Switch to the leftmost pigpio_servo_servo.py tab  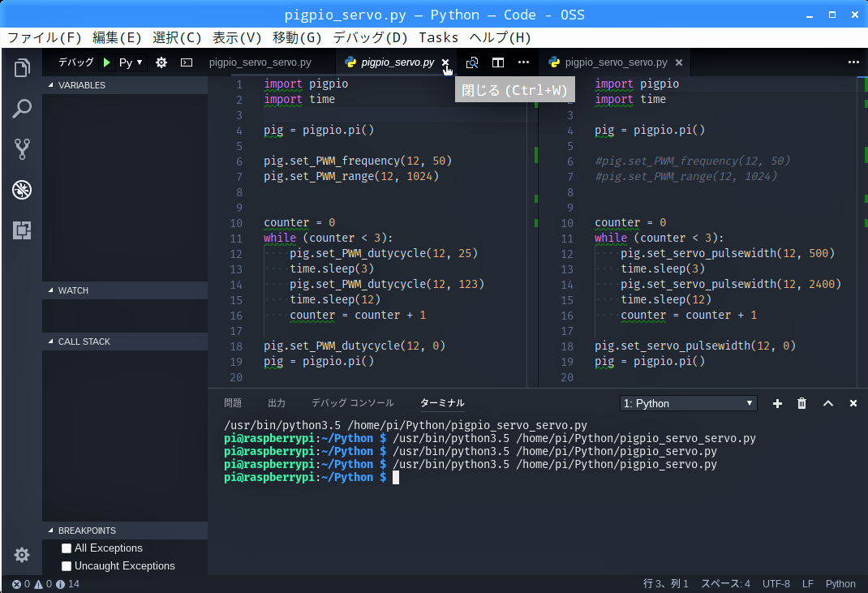260,62
